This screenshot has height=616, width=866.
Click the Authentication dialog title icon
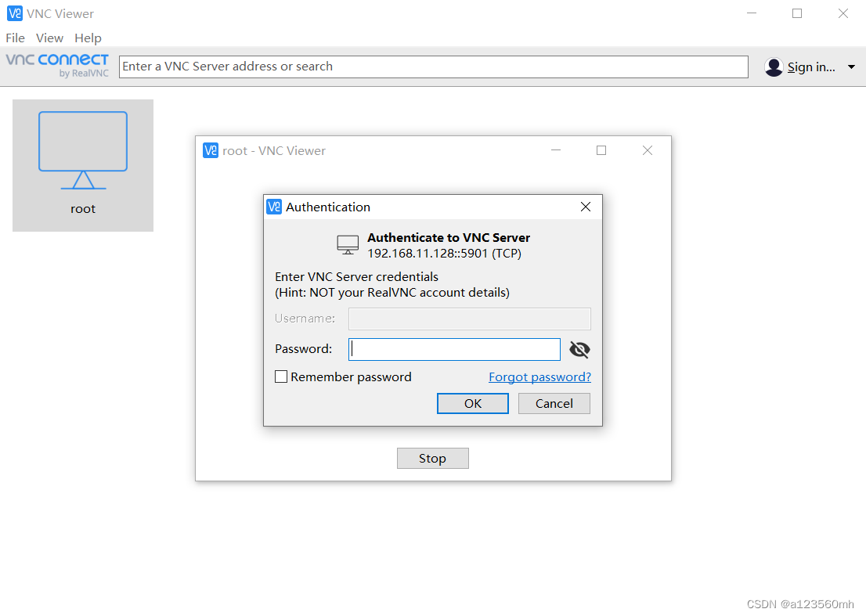(274, 207)
